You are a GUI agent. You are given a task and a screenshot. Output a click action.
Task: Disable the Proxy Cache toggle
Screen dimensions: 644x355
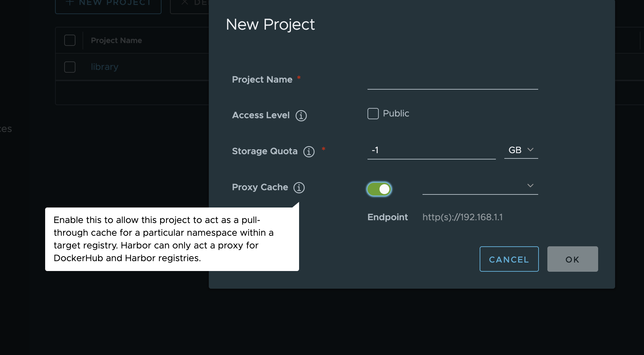point(379,189)
